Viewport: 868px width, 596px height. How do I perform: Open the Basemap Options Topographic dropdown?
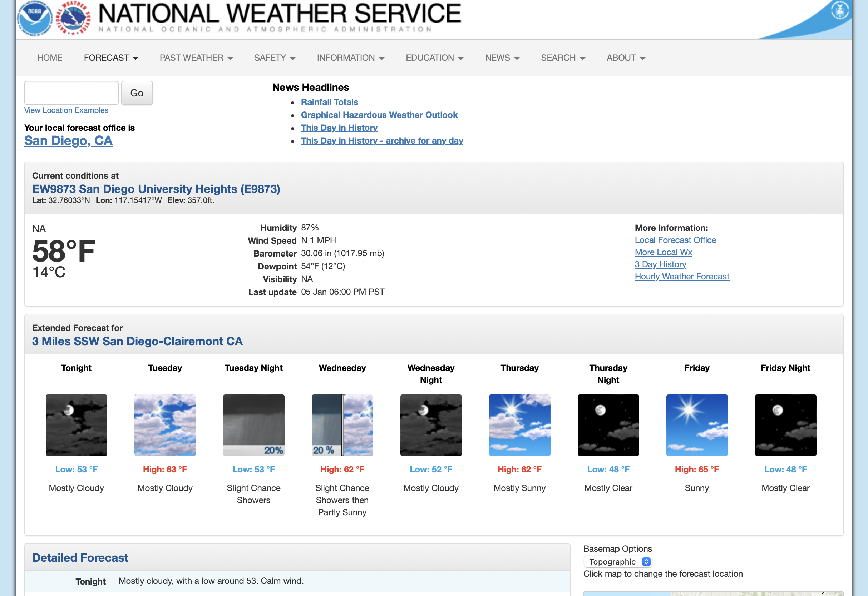(617, 562)
